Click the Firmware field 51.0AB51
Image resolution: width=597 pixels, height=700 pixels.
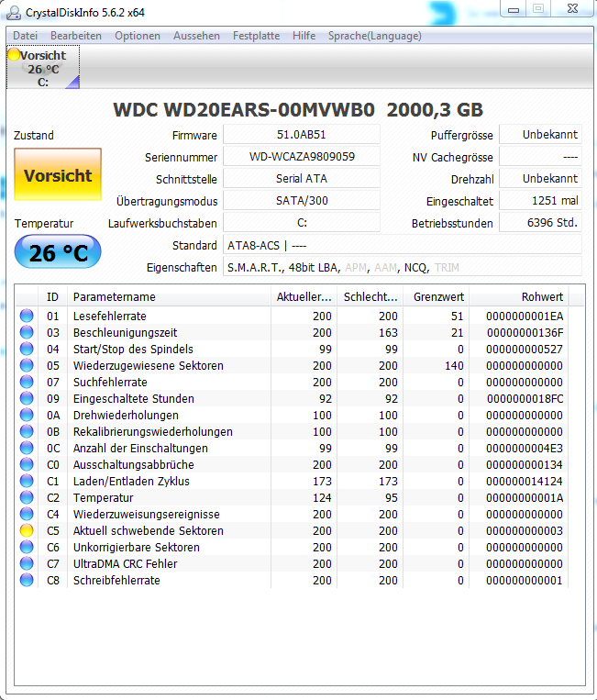(x=302, y=134)
